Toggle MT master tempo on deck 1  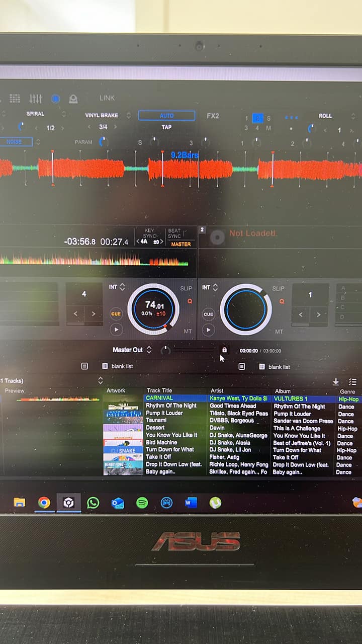[x=188, y=332]
